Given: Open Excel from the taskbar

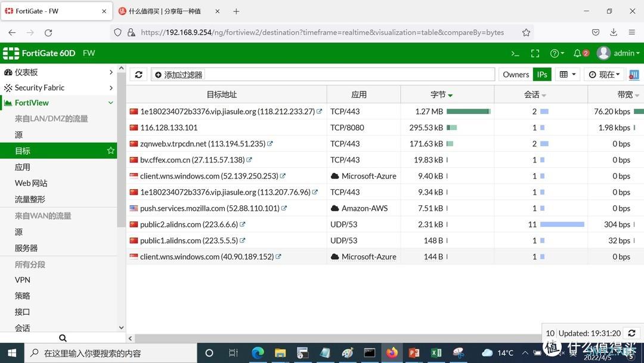Looking at the screenshot, I should [x=436, y=353].
